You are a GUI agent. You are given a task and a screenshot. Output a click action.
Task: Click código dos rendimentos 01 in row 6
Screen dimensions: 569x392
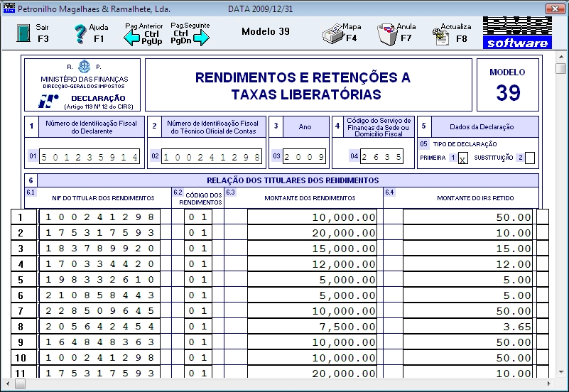pyautogui.click(x=197, y=295)
